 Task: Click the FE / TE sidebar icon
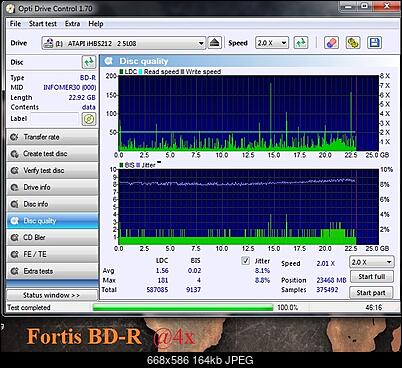[x=14, y=254]
